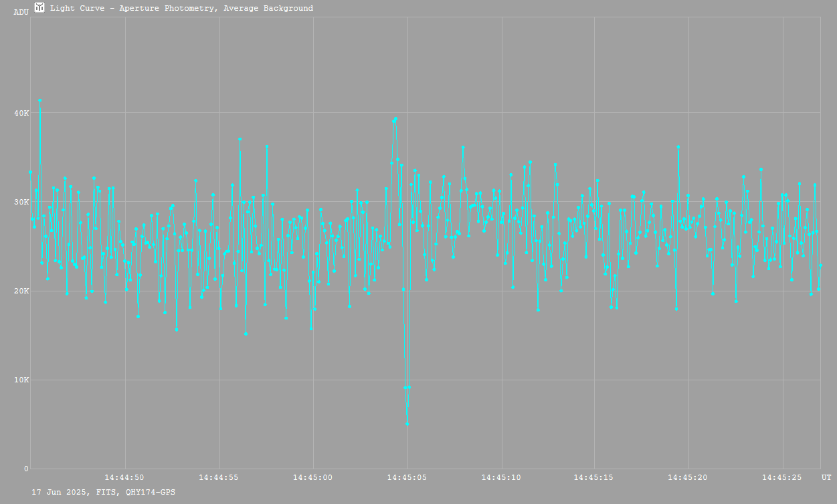Select the 14:45:10 time axis label
This screenshot has width=837, height=504.
[x=500, y=478]
